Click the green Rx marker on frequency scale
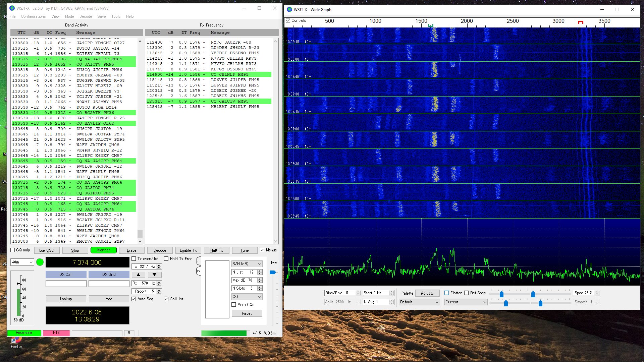Screen dimensions: 644x362 pyautogui.click(x=431, y=25)
